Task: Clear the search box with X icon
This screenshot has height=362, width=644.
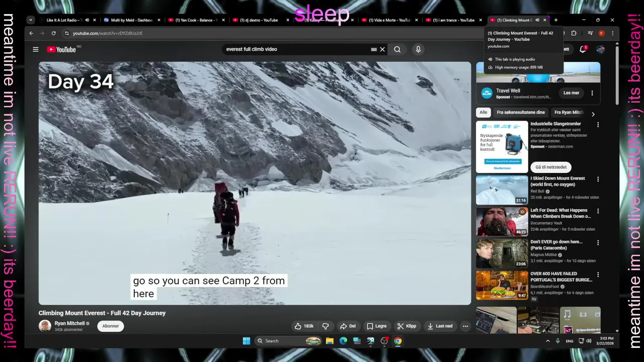Action: (382, 49)
